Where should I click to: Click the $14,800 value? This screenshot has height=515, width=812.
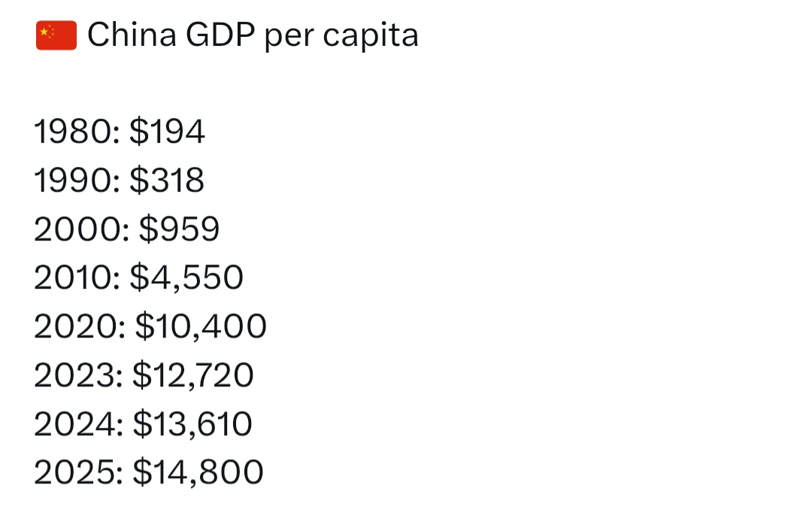click(198, 472)
